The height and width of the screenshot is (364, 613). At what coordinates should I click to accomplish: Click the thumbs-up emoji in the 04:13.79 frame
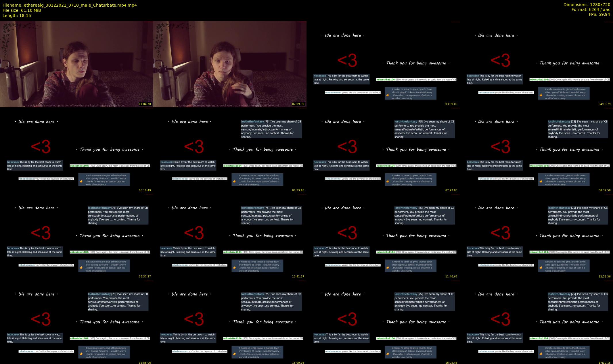point(541,95)
